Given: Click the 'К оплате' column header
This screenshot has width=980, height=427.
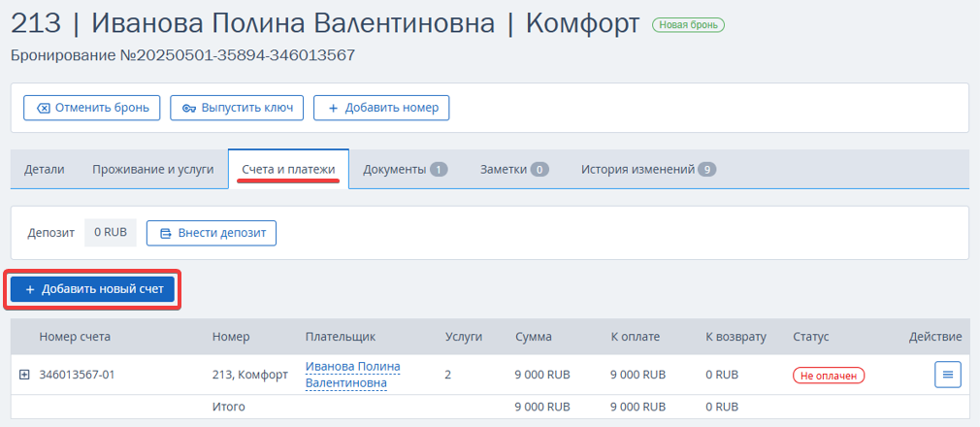Looking at the screenshot, I should pos(635,337).
